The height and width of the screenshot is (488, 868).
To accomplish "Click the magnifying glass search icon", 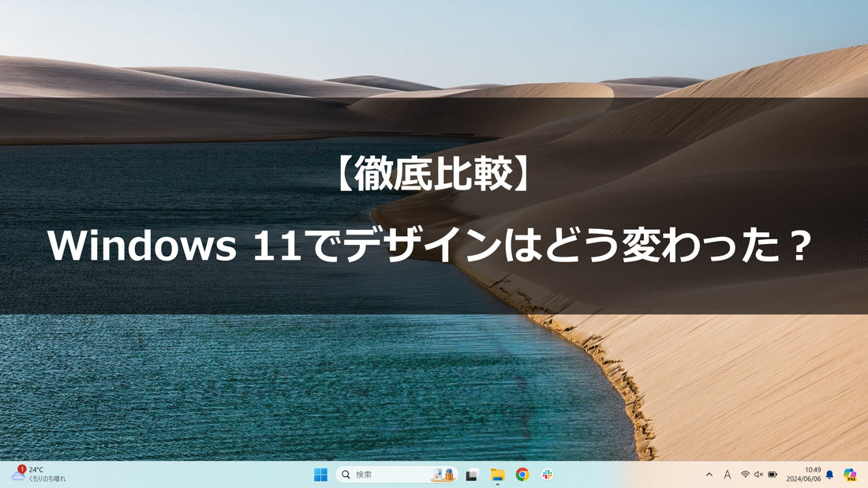I will coord(346,475).
